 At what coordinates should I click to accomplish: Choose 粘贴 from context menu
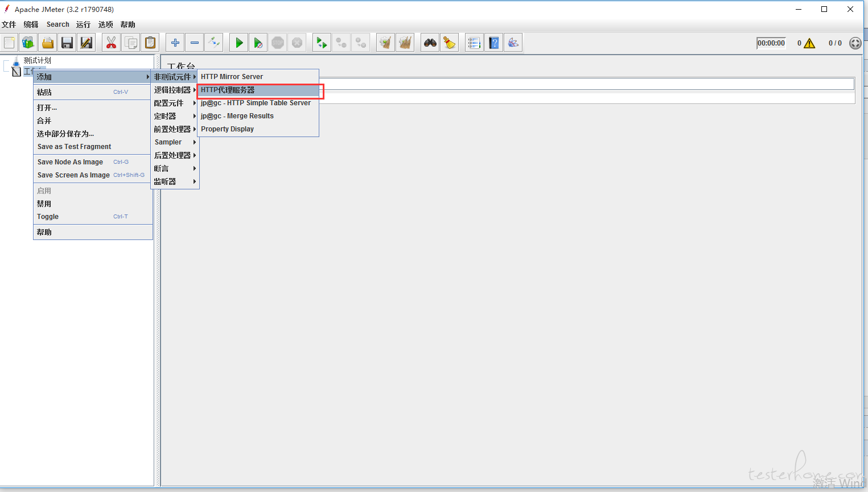(x=93, y=92)
